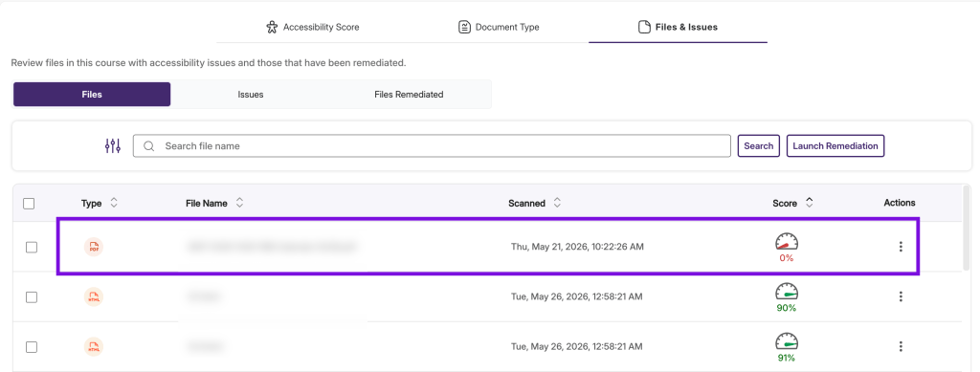
Task: Click the Actions column header
Action: [x=900, y=202]
